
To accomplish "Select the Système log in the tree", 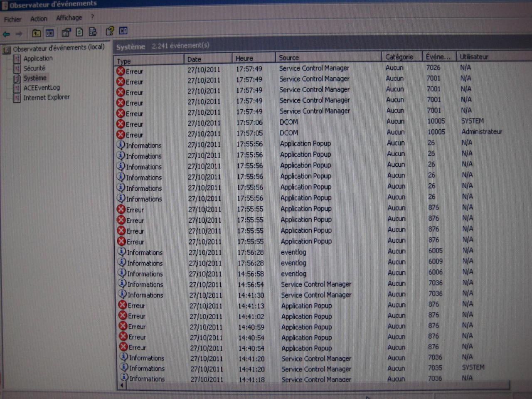I will 35,78.
